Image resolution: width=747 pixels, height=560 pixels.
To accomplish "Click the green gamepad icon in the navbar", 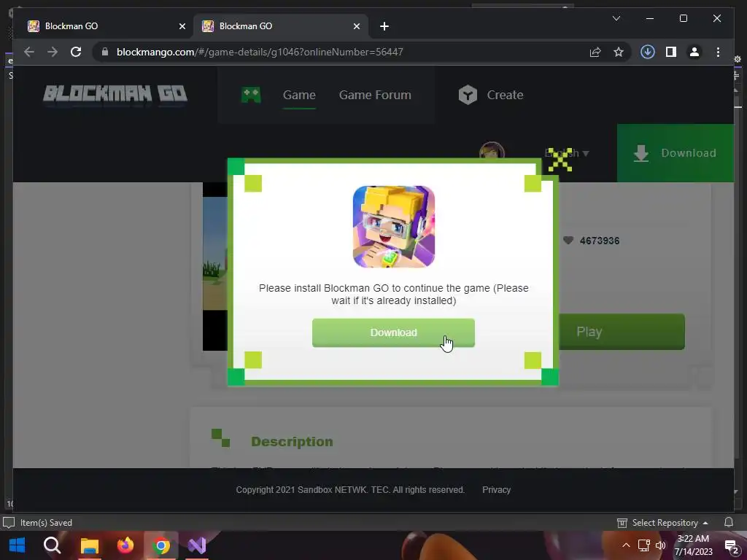I will 251,95.
